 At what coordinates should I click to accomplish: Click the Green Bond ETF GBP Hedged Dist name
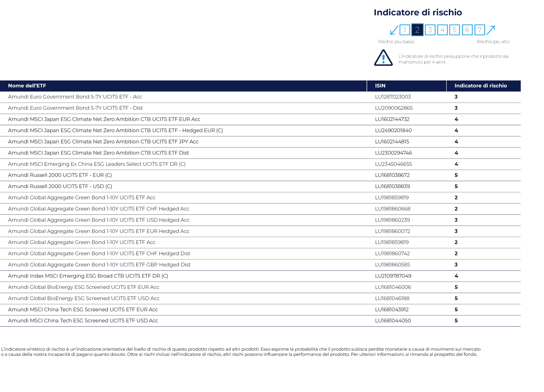[99, 265]
